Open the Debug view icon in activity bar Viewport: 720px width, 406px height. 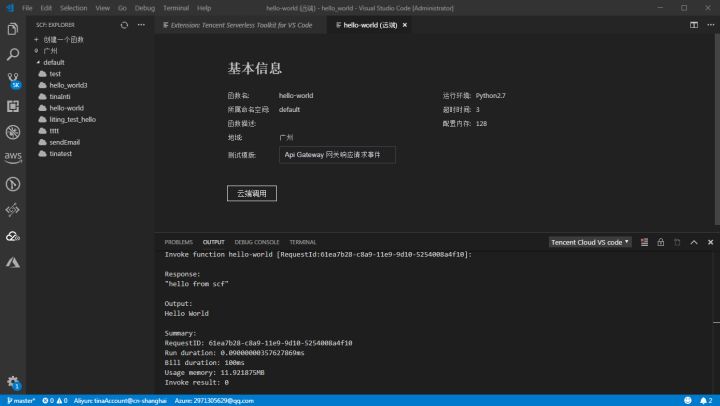click(13, 132)
